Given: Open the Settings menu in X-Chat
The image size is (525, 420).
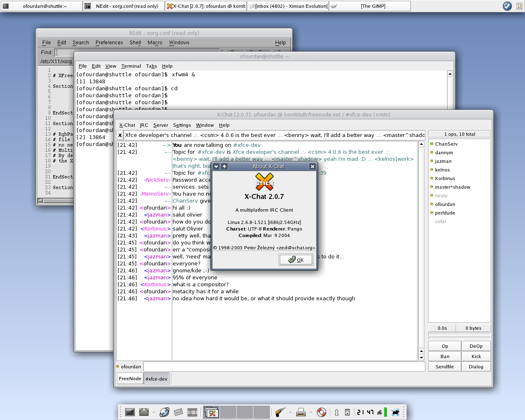Looking at the screenshot, I should [182, 125].
